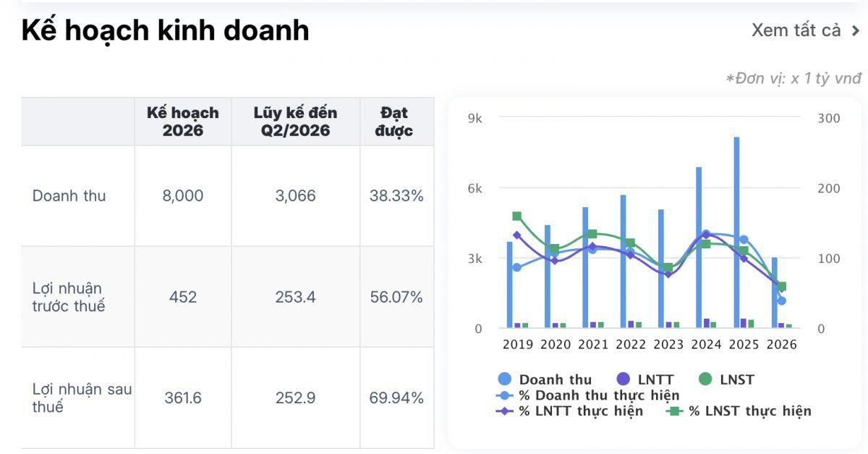This screenshot has height=454, width=868.
Task: Click the 56.07% achieved cell
Action: [397, 297]
